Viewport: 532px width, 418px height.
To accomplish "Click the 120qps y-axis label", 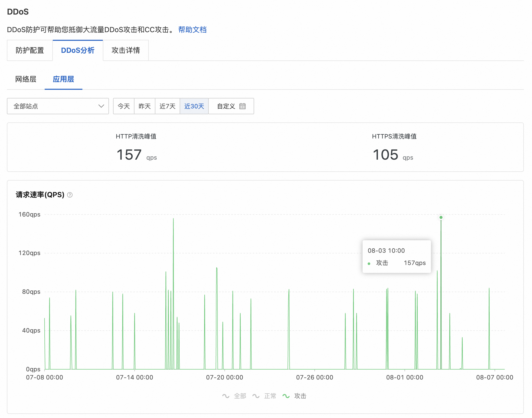I will tap(29, 253).
